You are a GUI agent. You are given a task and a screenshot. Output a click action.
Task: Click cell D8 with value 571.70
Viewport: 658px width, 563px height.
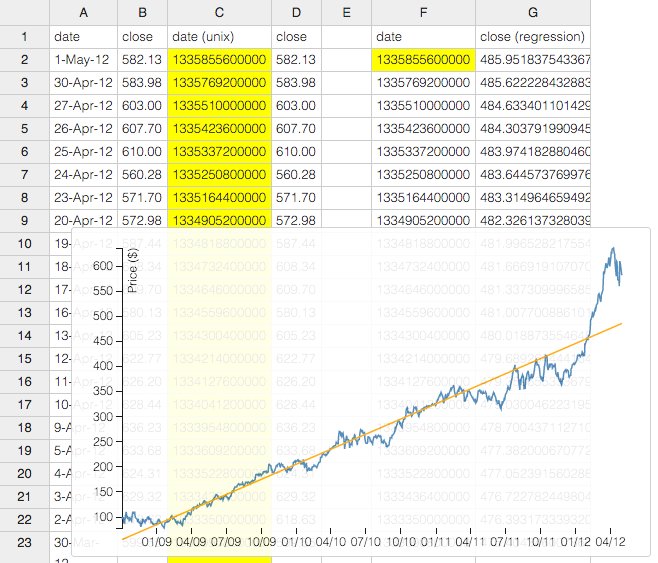pyautogui.click(x=297, y=198)
